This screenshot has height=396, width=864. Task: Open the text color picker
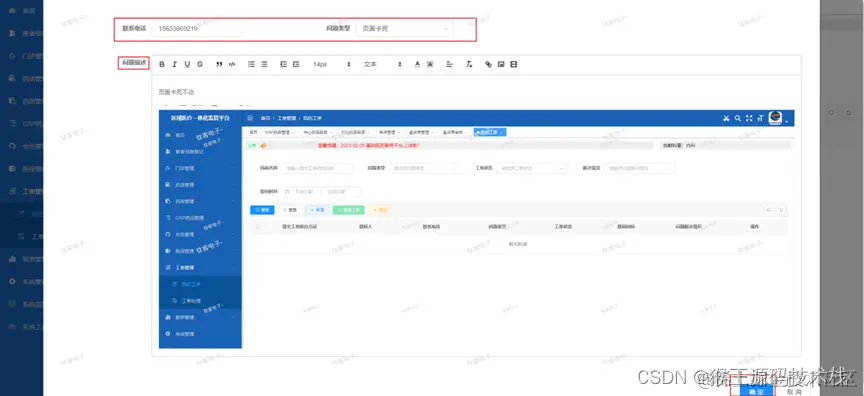pyautogui.click(x=417, y=64)
